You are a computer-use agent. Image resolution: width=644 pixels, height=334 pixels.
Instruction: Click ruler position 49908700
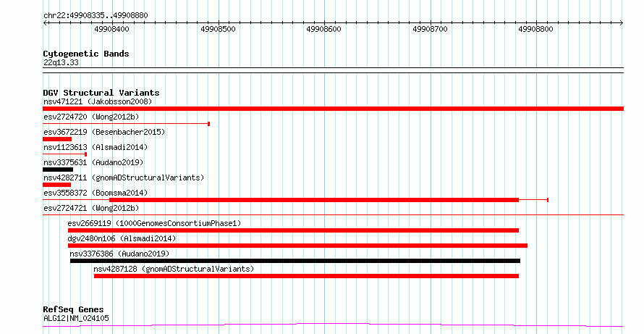click(430, 29)
